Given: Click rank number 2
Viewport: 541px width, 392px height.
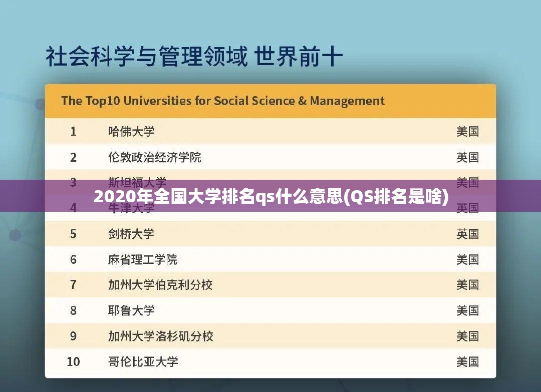Looking at the screenshot, I should [73, 157].
